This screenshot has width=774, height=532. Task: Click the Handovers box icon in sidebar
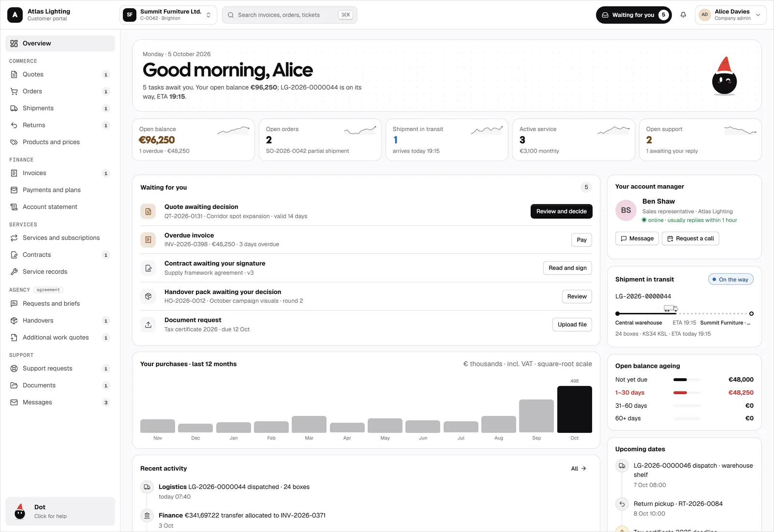(14, 321)
